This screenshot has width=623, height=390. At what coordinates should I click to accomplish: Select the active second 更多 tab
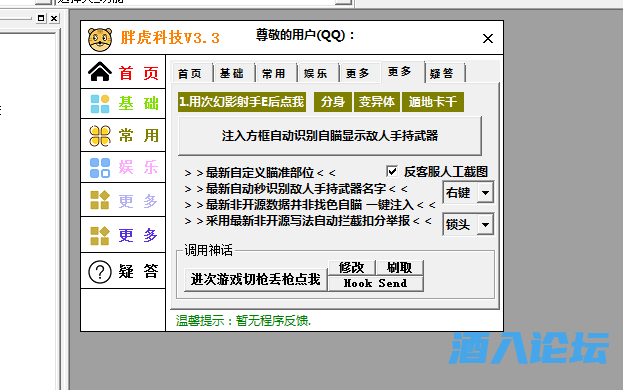[x=402, y=72]
